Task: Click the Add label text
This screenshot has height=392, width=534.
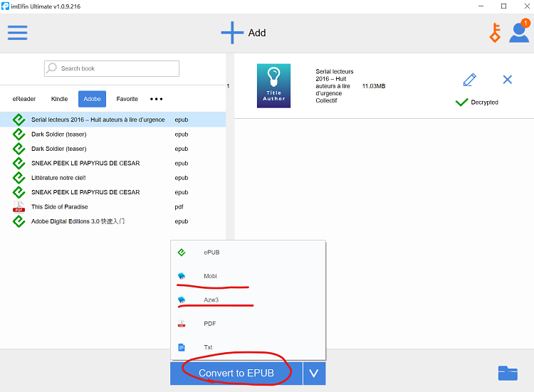Action: click(x=257, y=33)
